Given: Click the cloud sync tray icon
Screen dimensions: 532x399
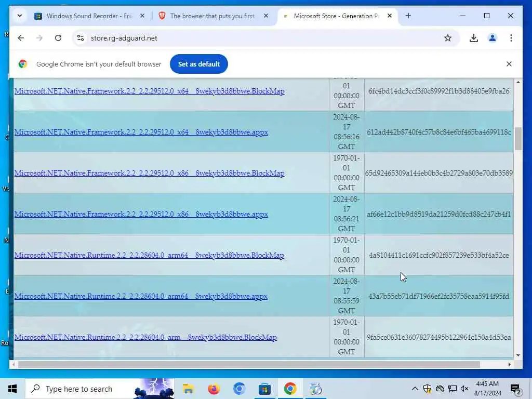Looking at the screenshot, I should coord(440,389).
